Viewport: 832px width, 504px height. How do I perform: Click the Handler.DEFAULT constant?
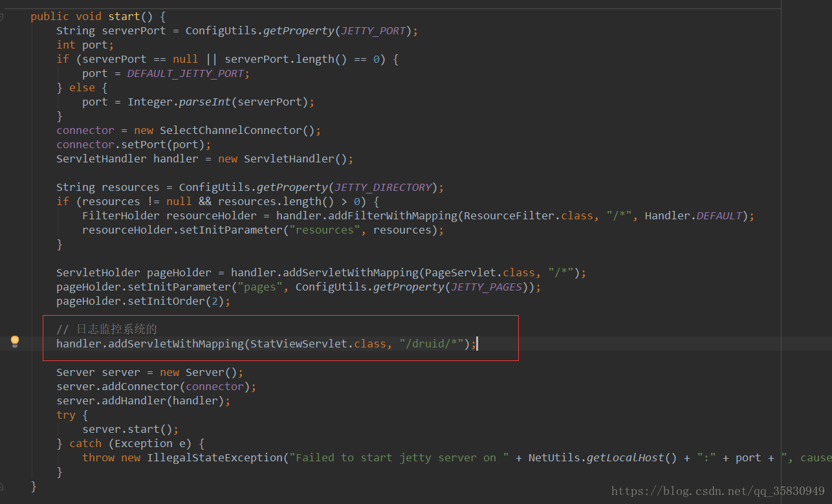[x=694, y=215]
